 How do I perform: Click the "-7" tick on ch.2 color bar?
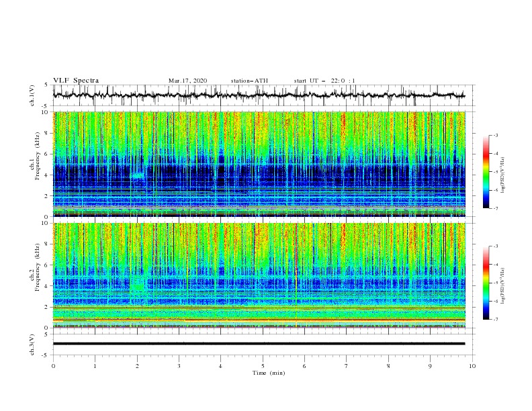point(496,320)
